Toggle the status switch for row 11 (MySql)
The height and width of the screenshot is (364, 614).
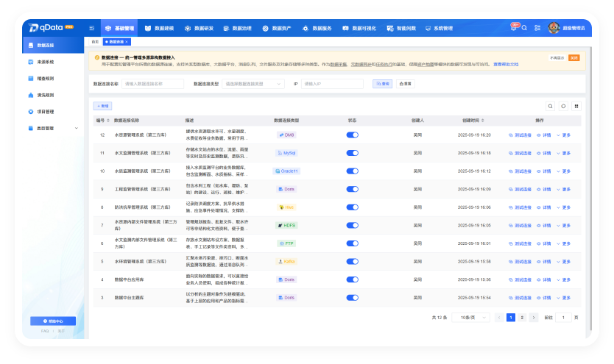point(353,153)
